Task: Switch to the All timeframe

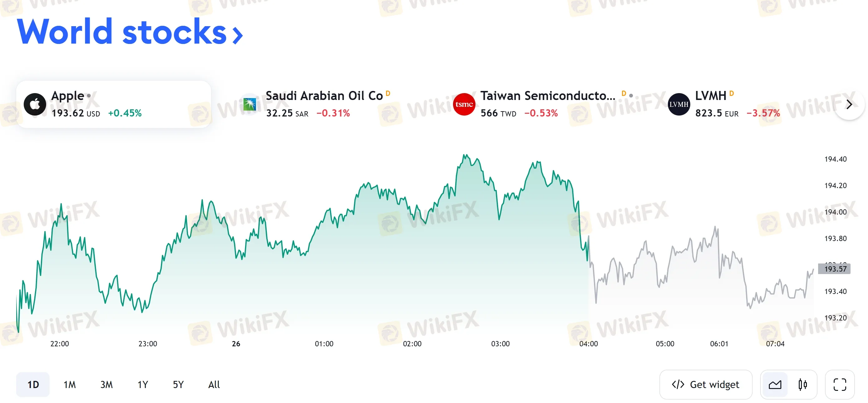Action: click(x=214, y=384)
